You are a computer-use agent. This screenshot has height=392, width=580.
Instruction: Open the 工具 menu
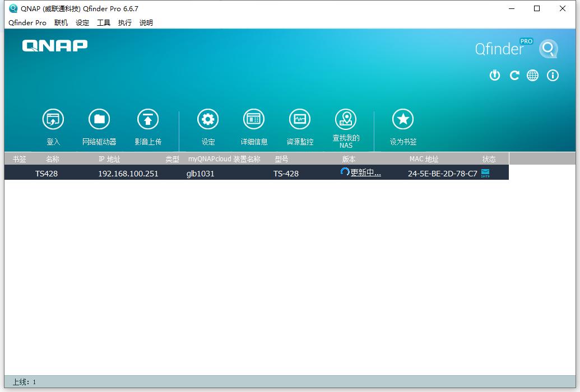pyautogui.click(x=104, y=23)
